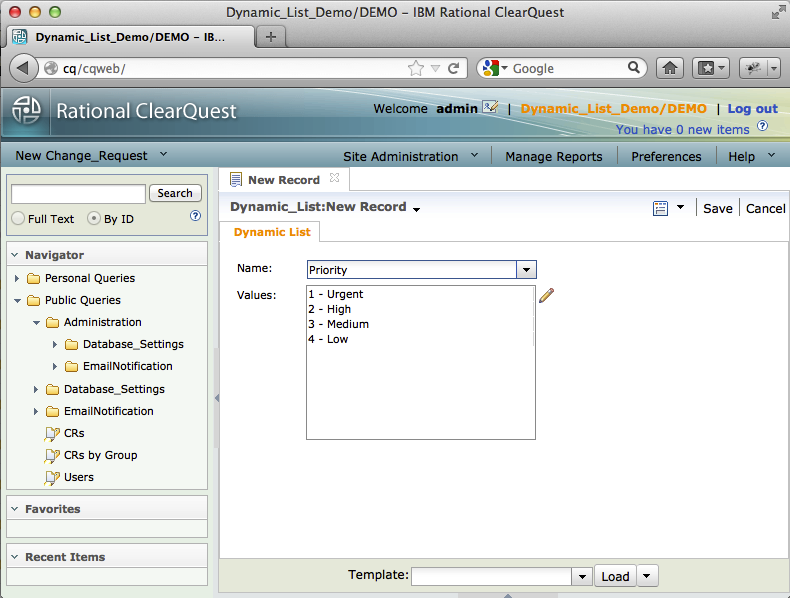Expand nested Database_Settings under Administration

pos(55,344)
